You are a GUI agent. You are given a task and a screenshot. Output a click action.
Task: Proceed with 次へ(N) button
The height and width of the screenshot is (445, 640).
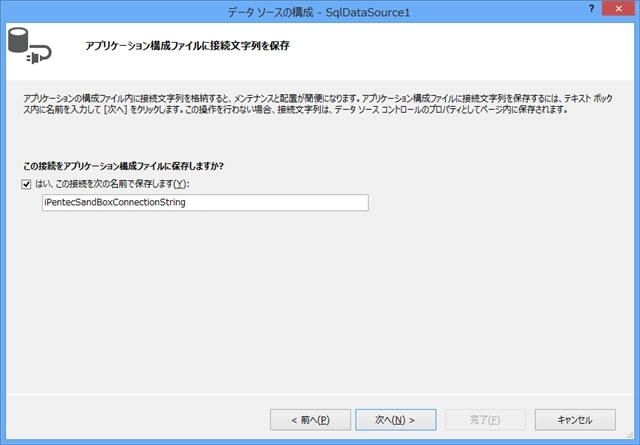coord(396,420)
